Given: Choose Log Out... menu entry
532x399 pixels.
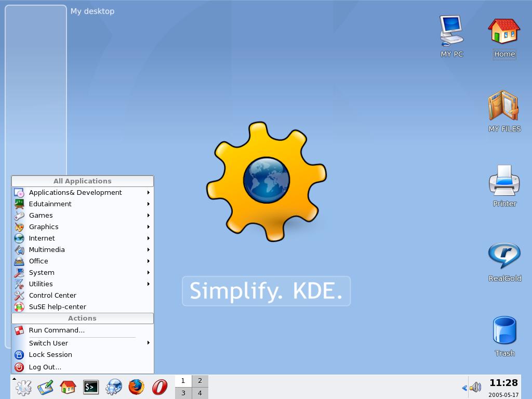Looking at the screenshot, I should 83,367.
